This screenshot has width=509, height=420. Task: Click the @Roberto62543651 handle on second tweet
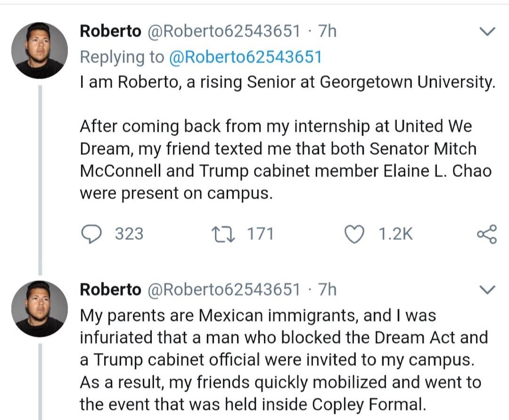[224, 289]
